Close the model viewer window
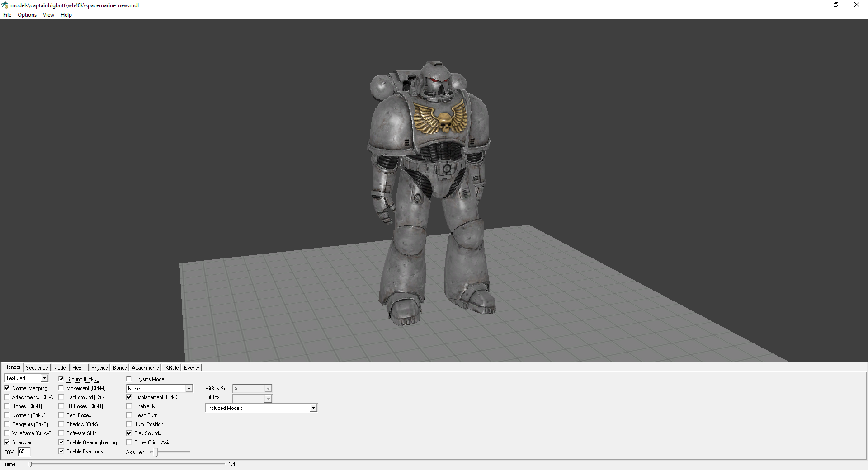The image size is (868, 470). (x=857, y=5)
